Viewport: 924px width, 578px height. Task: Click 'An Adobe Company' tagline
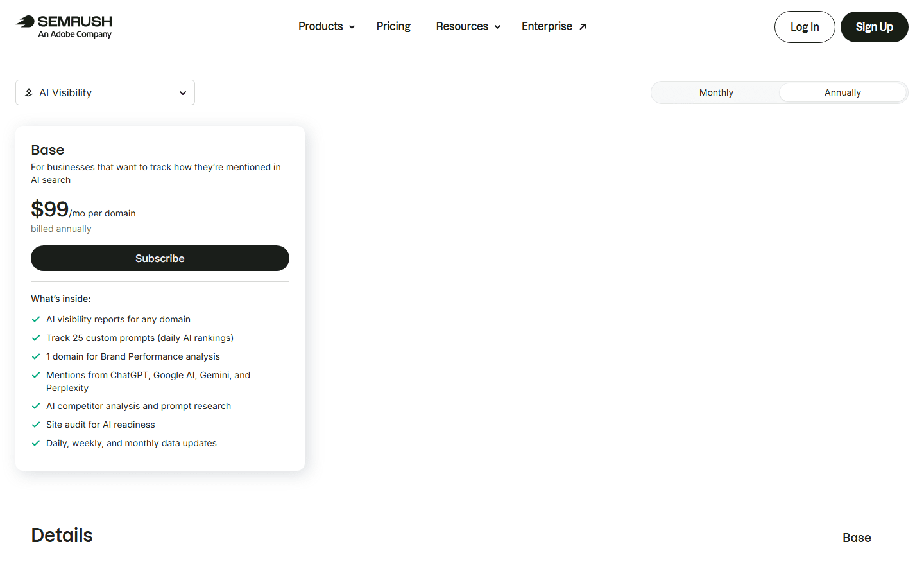pos(74,35)
